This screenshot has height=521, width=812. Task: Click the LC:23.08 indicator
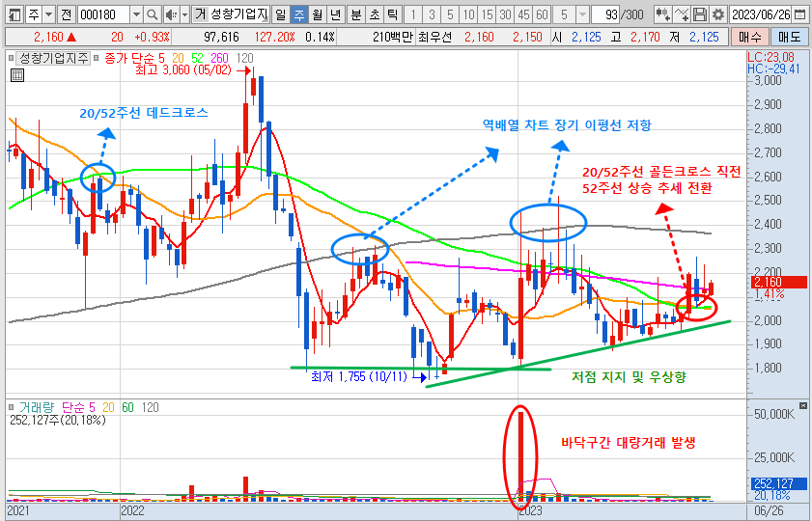click(x=771, y=58)
